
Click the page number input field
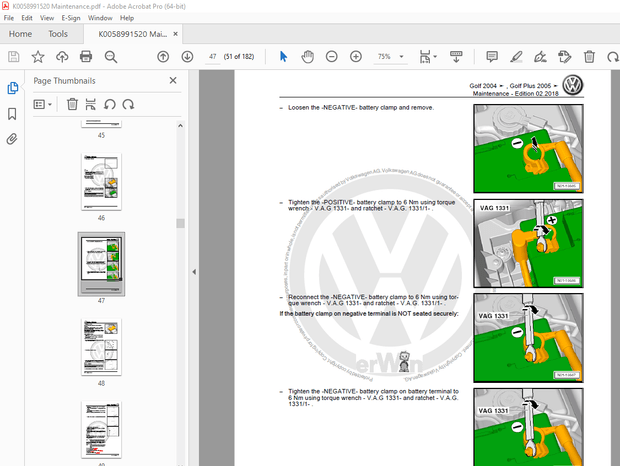click(x=213, y=57)
